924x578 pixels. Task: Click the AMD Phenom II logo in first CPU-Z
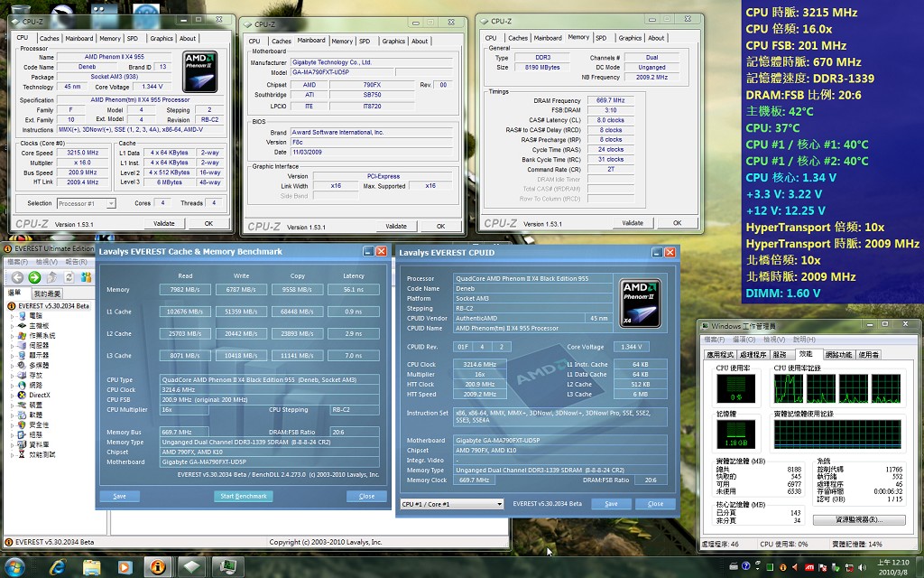(x=200, y=71)
